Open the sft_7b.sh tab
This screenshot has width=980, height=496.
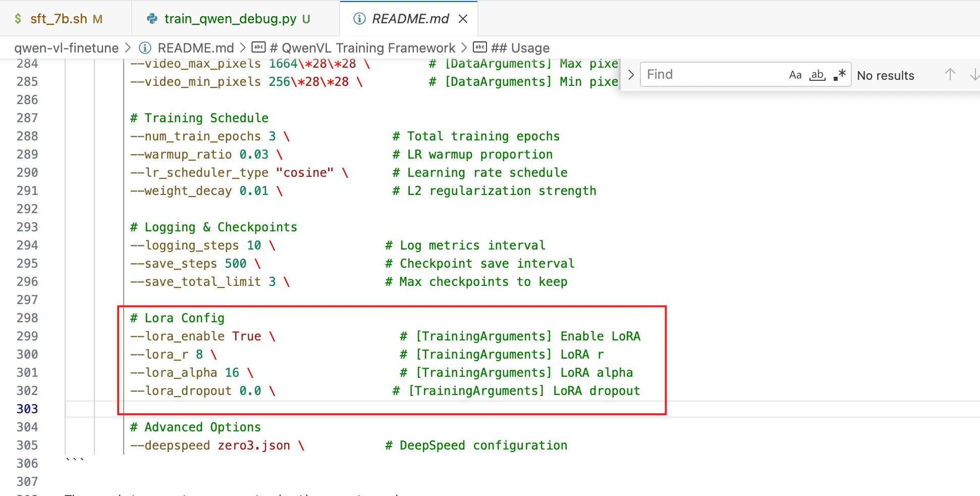click(66, 19)
